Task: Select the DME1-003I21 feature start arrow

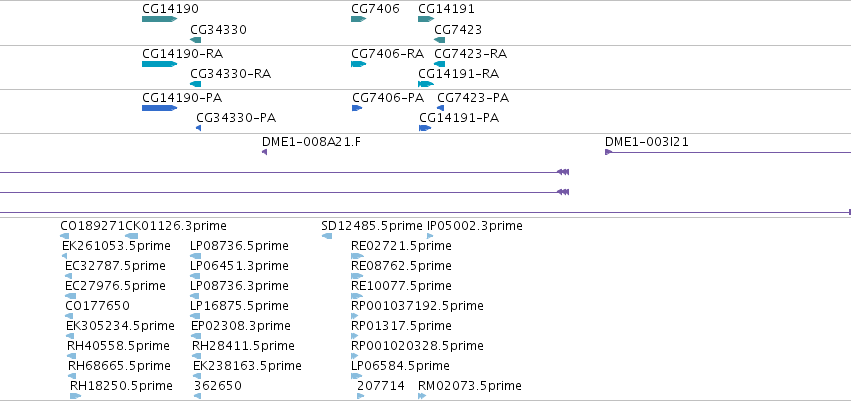Action: pyautogui.click(x=608, y=152)
